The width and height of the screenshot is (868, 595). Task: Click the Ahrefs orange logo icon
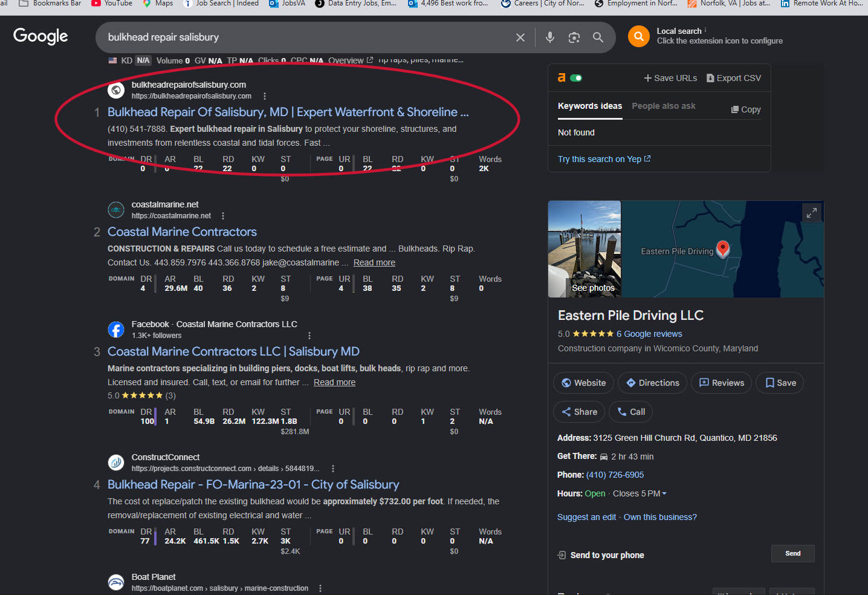[562, 78]
